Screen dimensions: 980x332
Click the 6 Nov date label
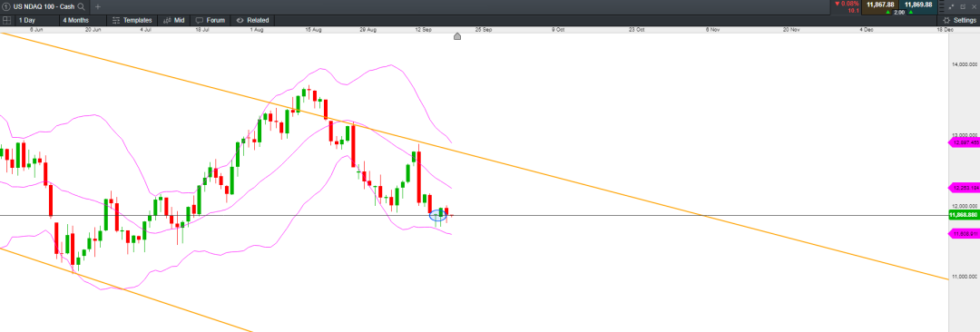point(713,29)
